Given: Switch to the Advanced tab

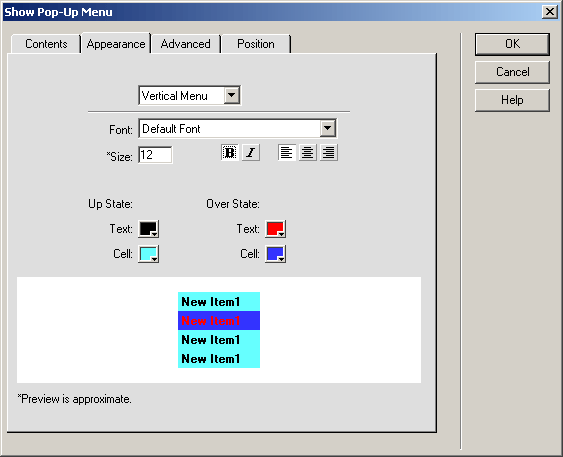Looking at the screenshot, I should 186,44.
